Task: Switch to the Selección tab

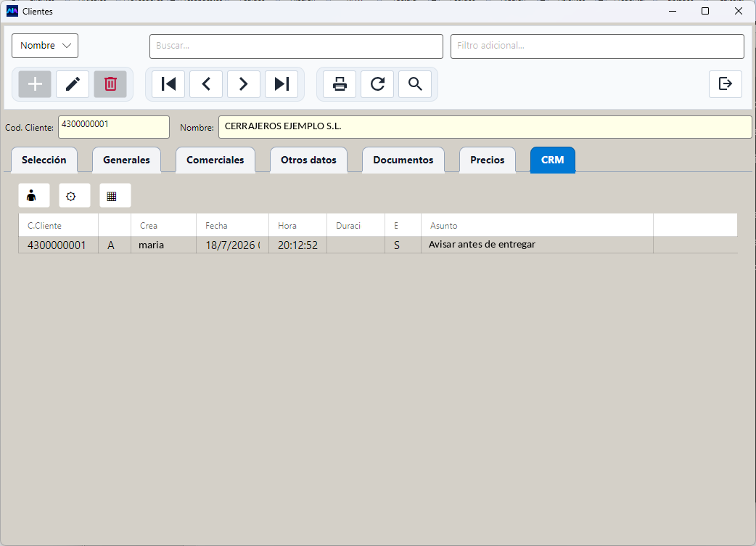Action: pyautogui.click(x=44, y=160)
